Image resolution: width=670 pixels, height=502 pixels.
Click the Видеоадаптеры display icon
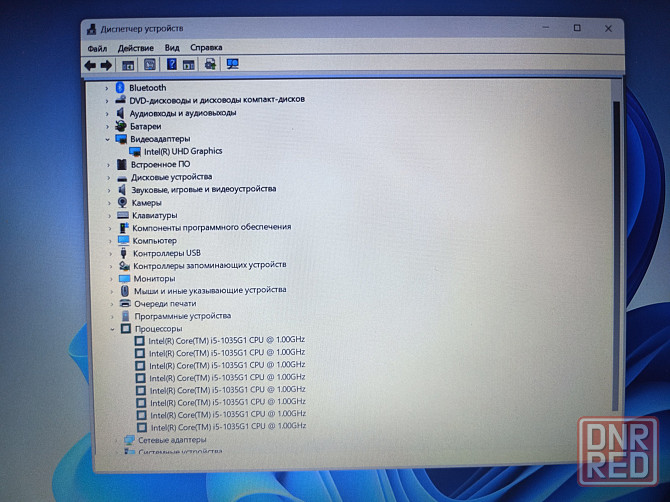[121, 139]
